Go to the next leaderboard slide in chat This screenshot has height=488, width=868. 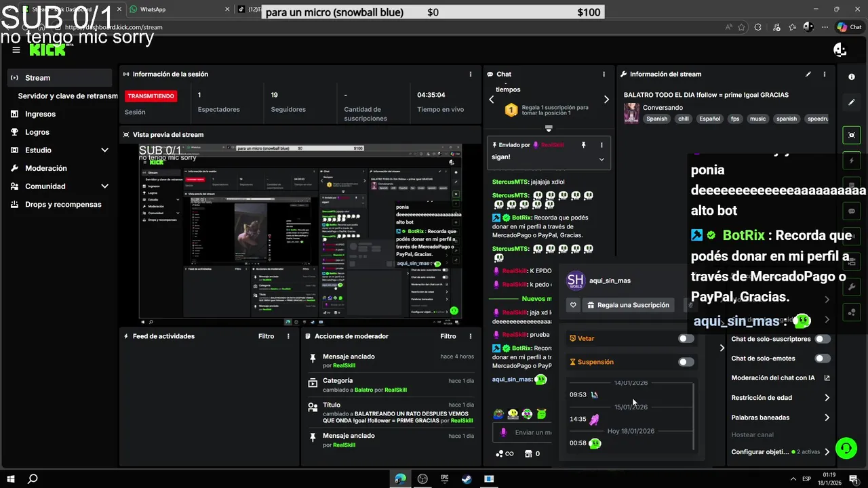[606, 100]
